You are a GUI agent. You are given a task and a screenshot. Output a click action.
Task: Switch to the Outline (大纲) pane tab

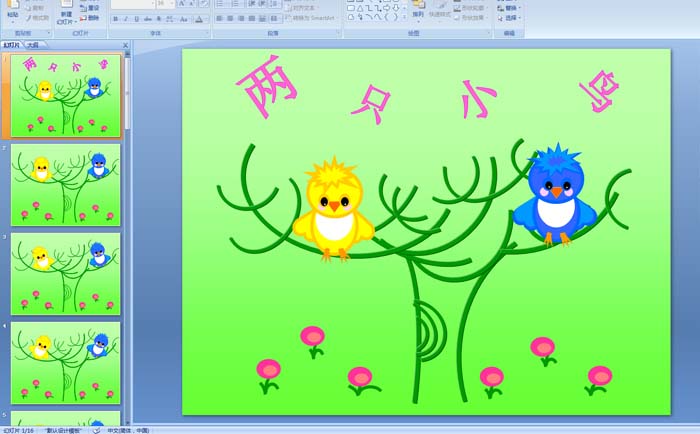pos(33,45)
